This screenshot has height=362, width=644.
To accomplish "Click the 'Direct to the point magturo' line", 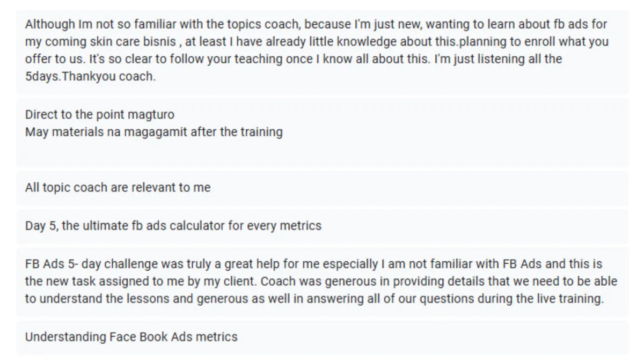I will point(99,114).
